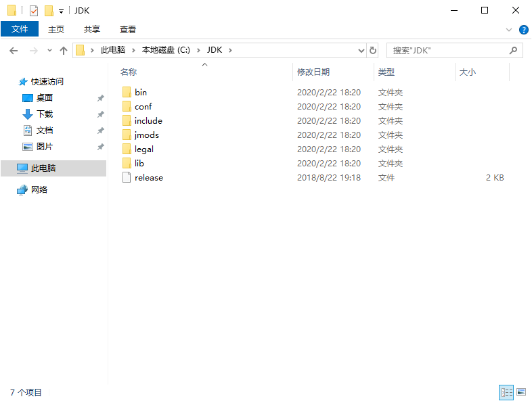Select the bin folder icon
This screenshot has height=401, width=532.
(x=127, y=92)
